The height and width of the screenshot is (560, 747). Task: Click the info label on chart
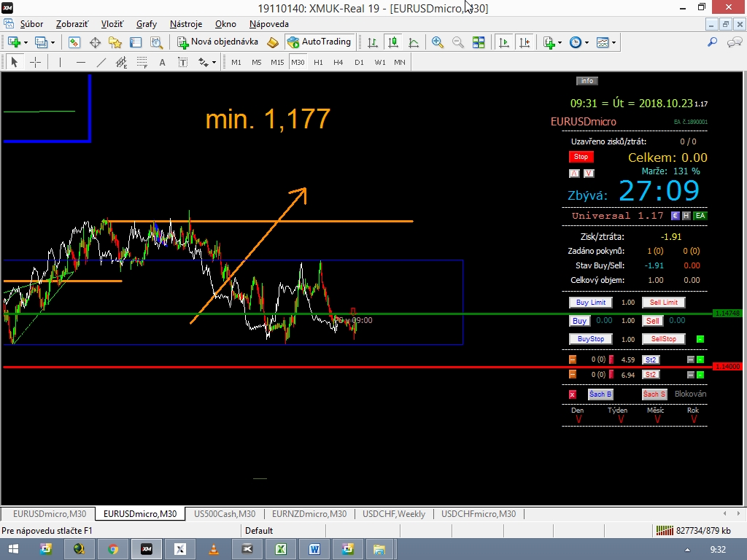click(587, 81)
